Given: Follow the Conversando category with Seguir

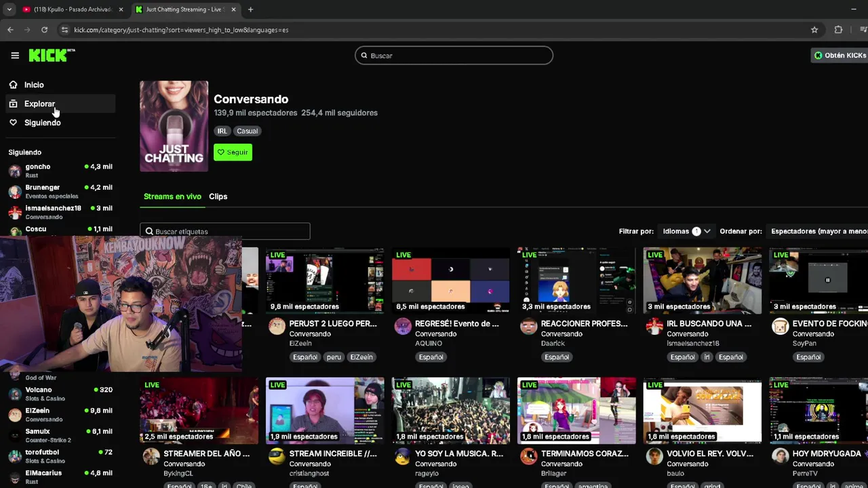Looking at the screenshot, I should [x=233, y=152].
